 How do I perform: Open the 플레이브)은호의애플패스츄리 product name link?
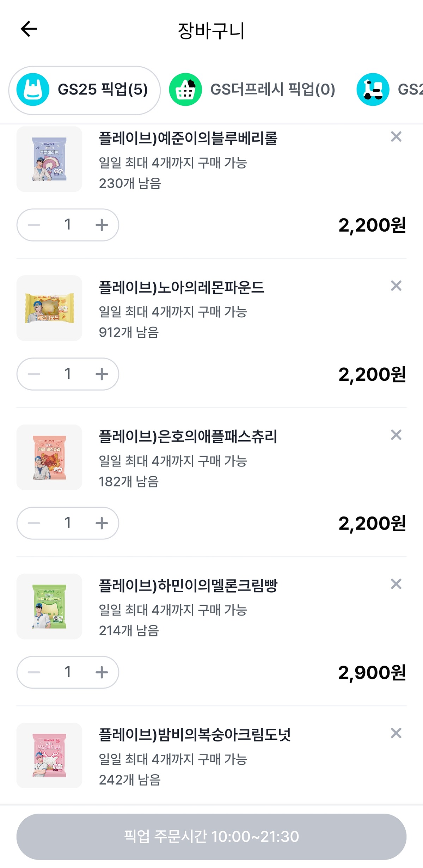tap(188, 436)
